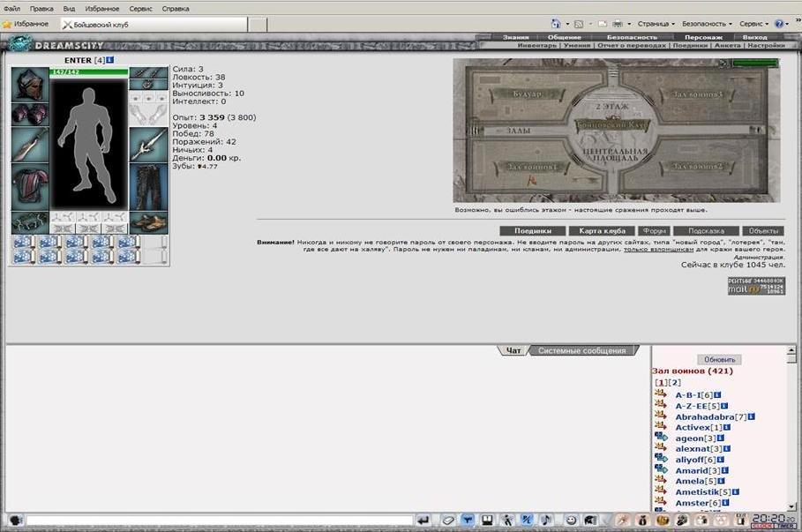Open the Справка menu
The image size is (802, 532).
tap(176, 9)
